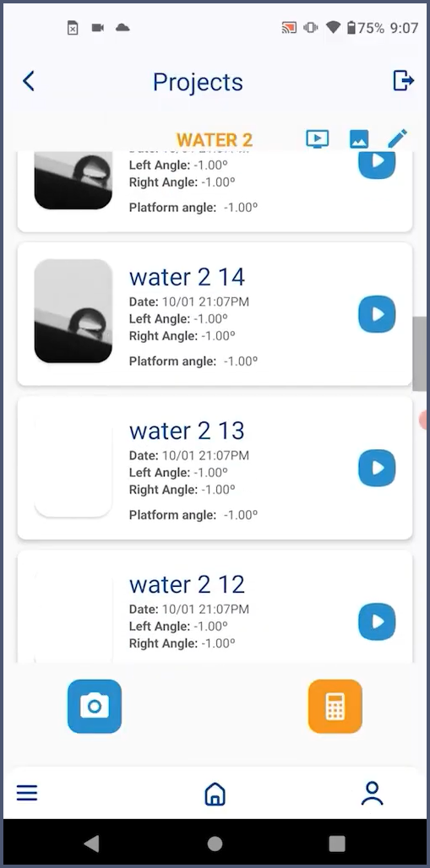430x868 pixels.
Task: Open the camera capture button
Action: pos(95,707)
